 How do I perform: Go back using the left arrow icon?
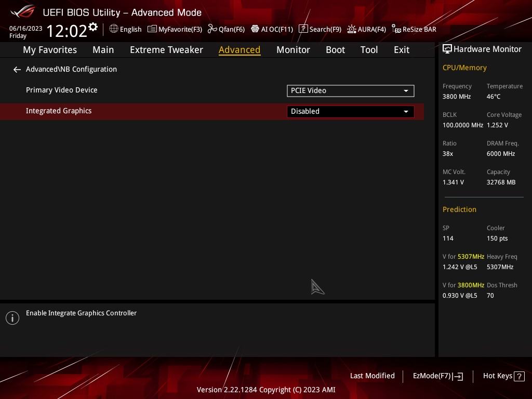pyautogui.click(x=17, y=70)
